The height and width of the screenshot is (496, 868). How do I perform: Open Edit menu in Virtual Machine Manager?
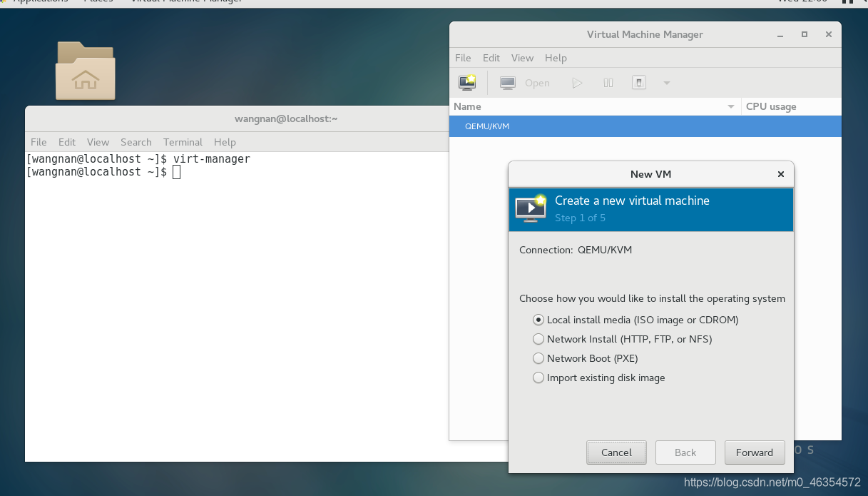(x=491, y=58)
